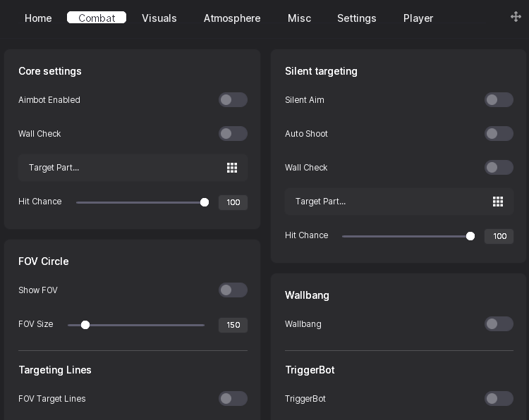
Task: Enable the TriggerBot toggle
Action: pos(499,398)
